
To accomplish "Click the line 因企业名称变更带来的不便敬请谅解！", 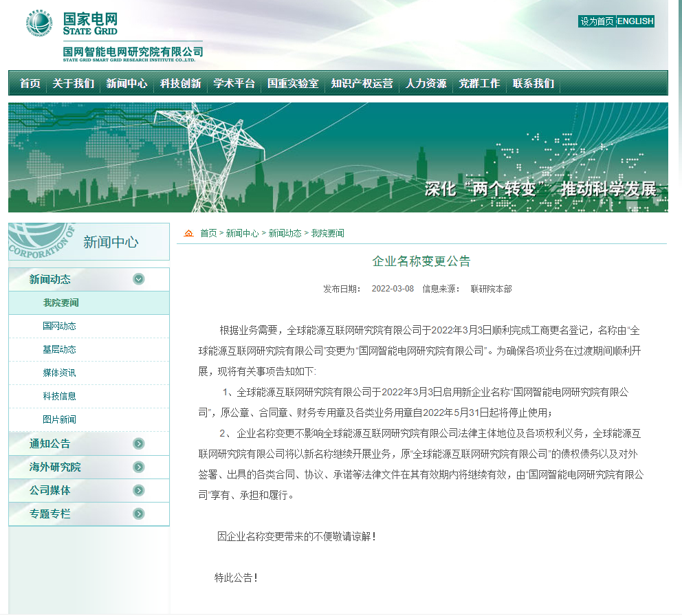I will pyautogui.click(x=296, y=536).
